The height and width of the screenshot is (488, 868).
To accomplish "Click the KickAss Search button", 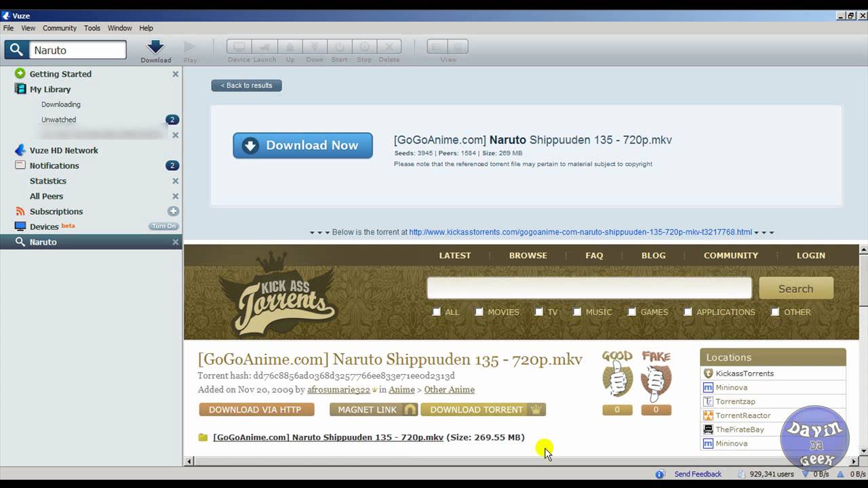I will (796, 289).
